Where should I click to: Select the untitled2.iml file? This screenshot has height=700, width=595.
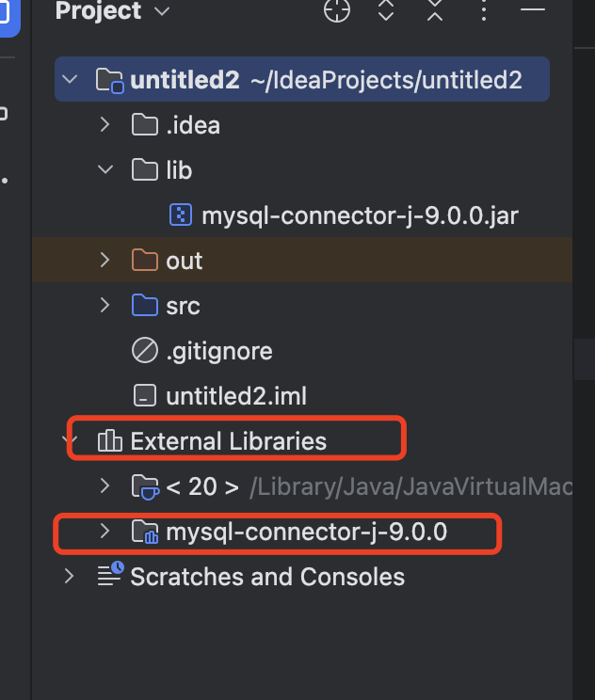click(235, 396)
